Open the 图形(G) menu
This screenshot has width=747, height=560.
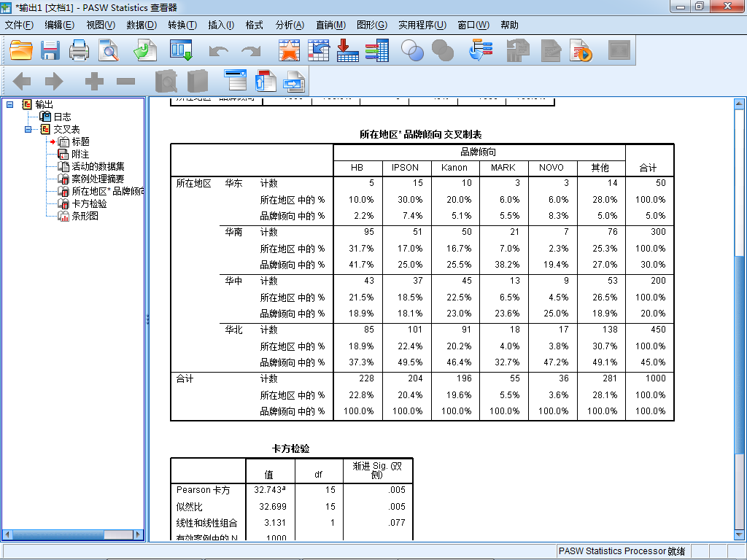(x=372, y=25)
